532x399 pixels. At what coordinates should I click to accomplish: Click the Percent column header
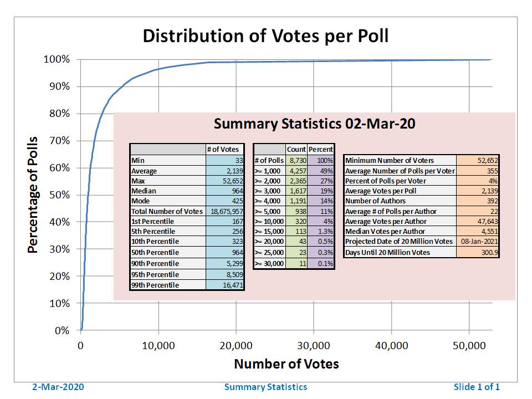click(x=321, y=149)
